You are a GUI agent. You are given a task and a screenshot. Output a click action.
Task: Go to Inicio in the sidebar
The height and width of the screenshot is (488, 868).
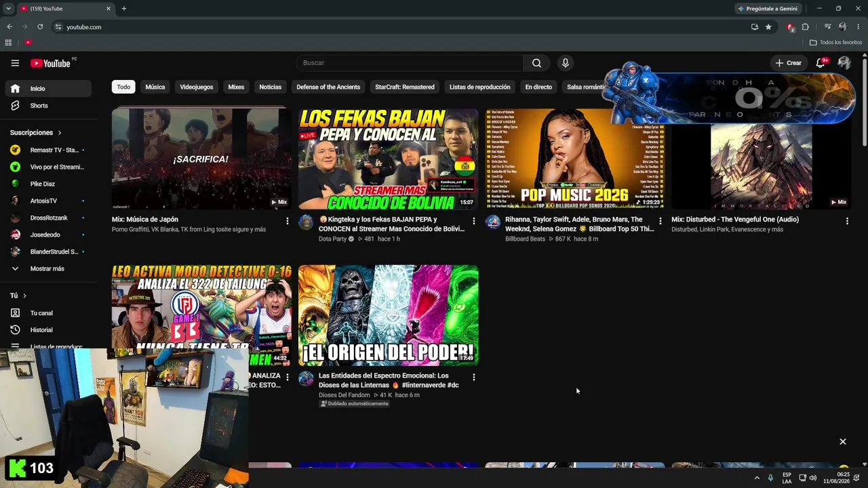pos(47,89)
